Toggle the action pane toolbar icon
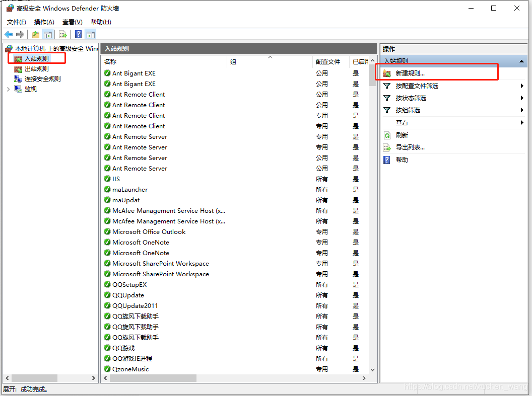Image resolution: width=532 pixels, height=396 pixels. coord(91,35)
